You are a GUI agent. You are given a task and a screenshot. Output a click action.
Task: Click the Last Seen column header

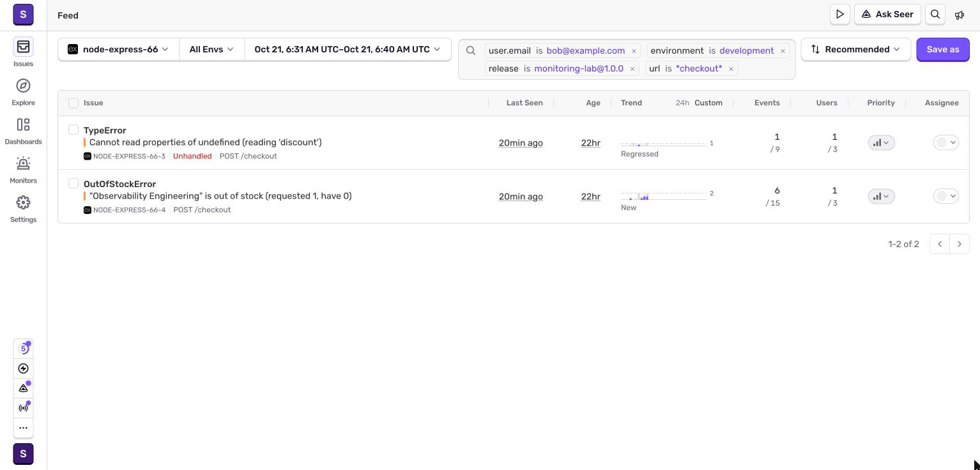524,103
